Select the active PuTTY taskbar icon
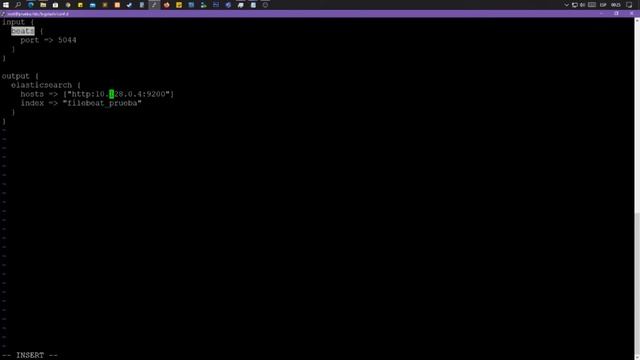 point(154,5)
